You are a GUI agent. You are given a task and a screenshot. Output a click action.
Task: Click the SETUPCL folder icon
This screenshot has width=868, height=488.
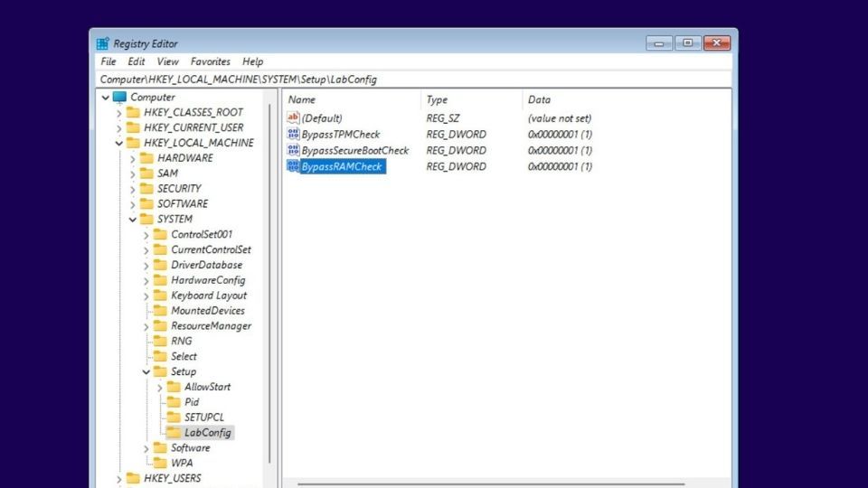tap(174, 418)
